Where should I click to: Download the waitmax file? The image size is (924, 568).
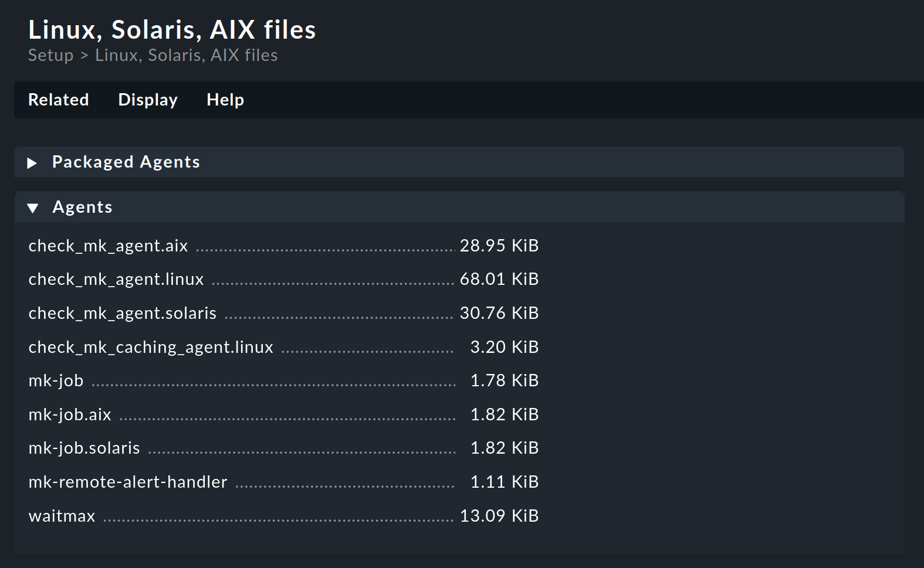click(62, 516)
